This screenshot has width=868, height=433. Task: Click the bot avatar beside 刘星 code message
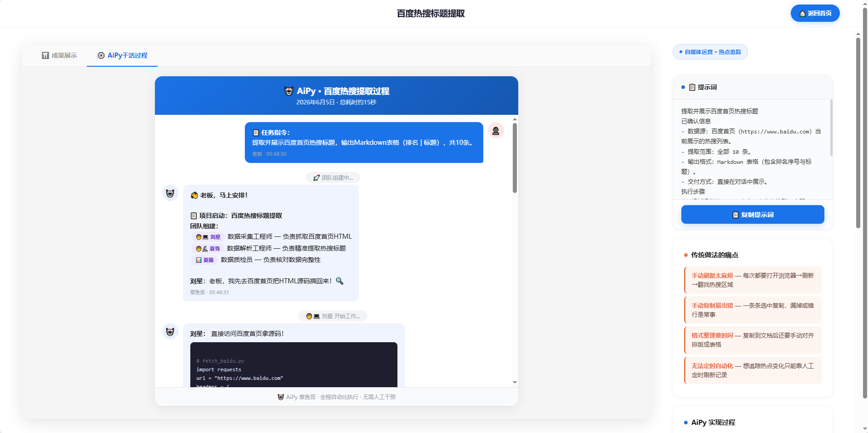pos(170,331)
